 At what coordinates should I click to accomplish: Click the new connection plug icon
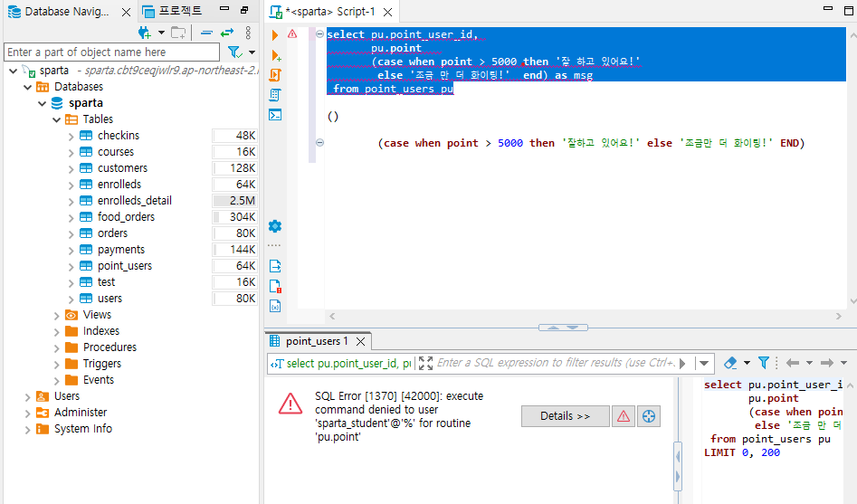(x=145, y=33)
